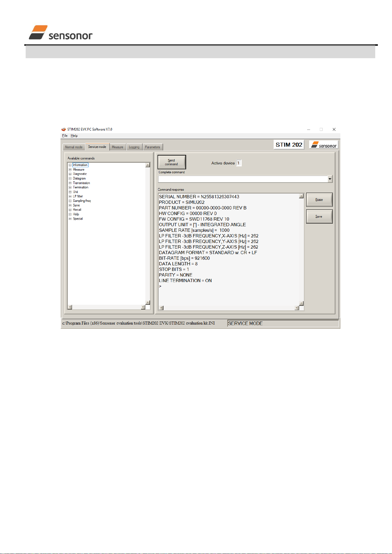
Task: Expand the Datagram command node
Action: point(70,179)
